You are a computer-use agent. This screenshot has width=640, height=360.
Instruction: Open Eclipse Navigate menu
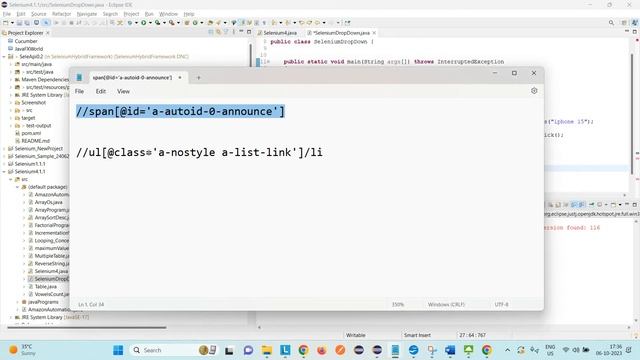tap(87, 14)
